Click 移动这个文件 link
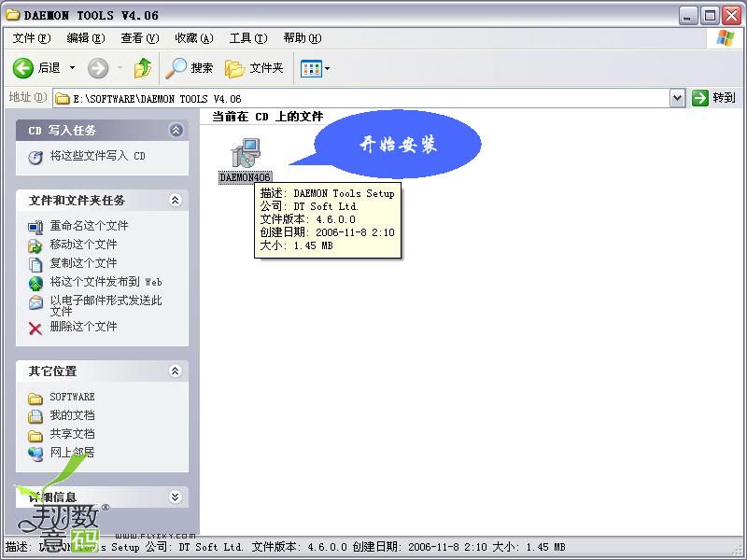Viewport: 747px width, 560px height. point(83,245)
